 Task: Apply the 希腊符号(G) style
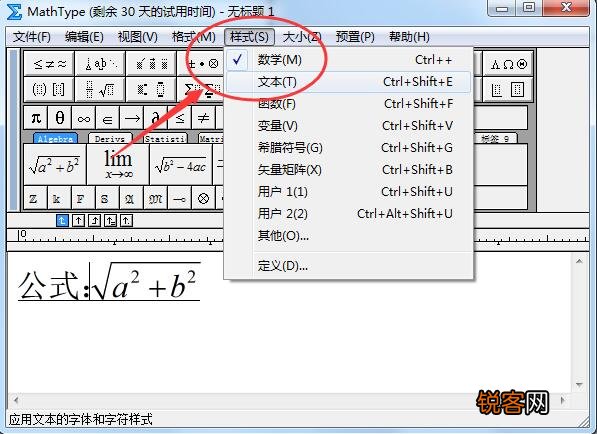tap(348, 148)
